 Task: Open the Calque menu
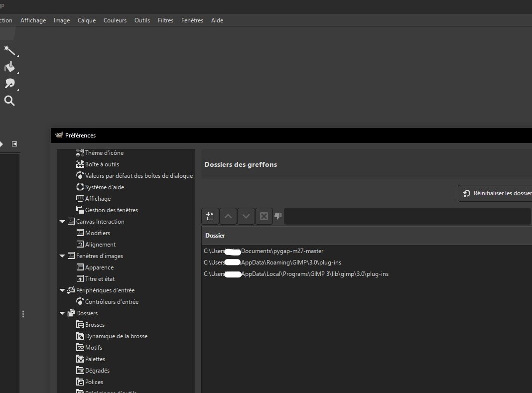click(x=87, y=20)
